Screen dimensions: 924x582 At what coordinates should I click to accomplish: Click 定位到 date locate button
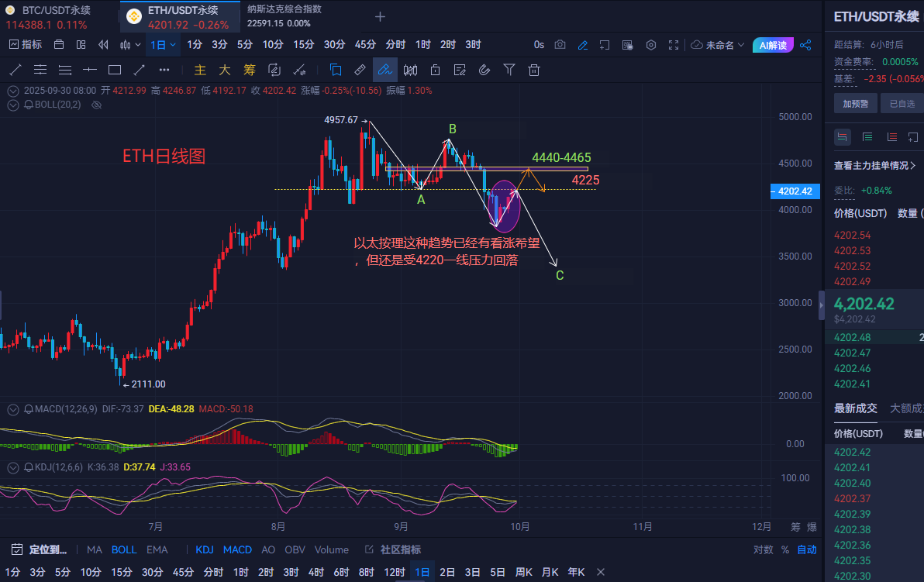tap(48, 549)
